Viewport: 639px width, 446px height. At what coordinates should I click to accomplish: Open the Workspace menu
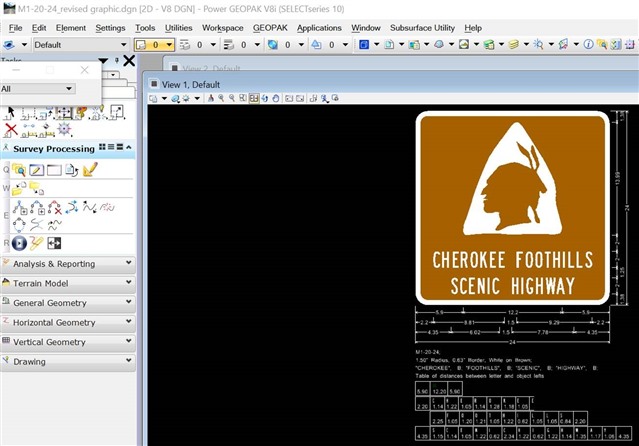point(223,28)
